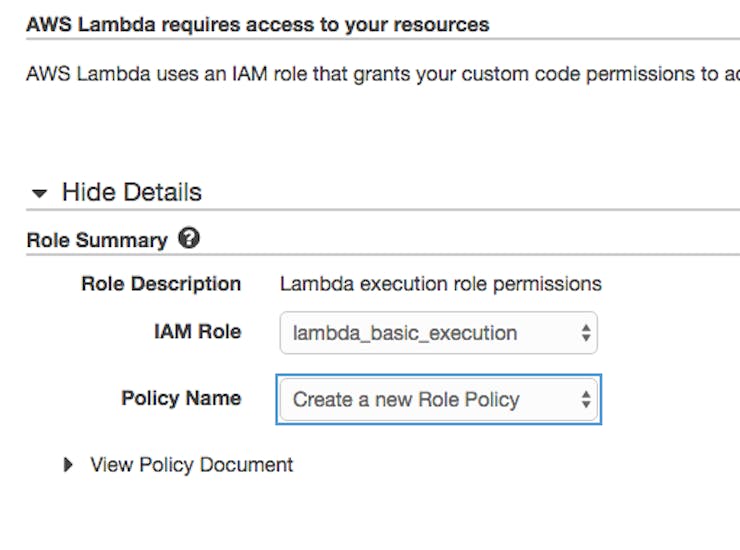Click the Hide Details text label
740x550 pixels.
point(132,192)
